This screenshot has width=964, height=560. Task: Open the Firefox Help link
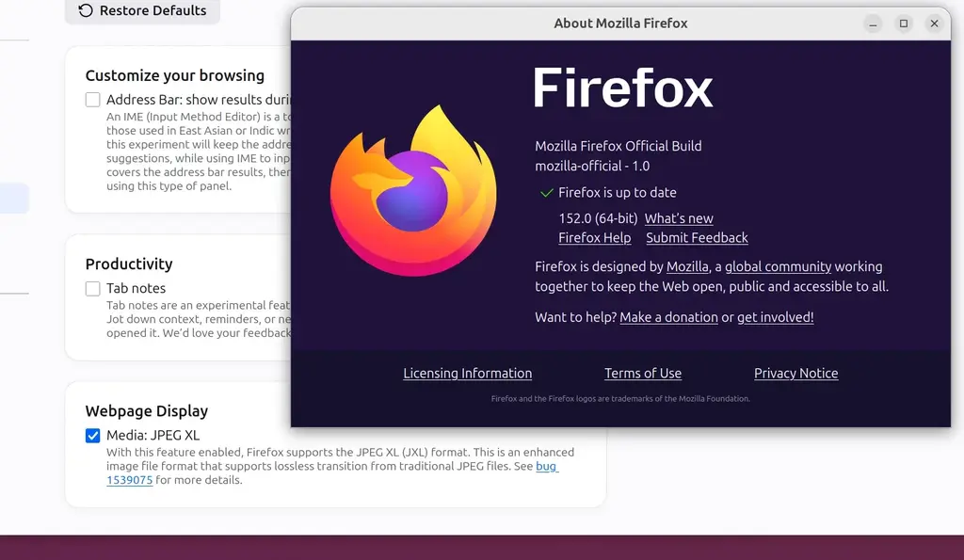pyautogui.click(x=595, y=237)
